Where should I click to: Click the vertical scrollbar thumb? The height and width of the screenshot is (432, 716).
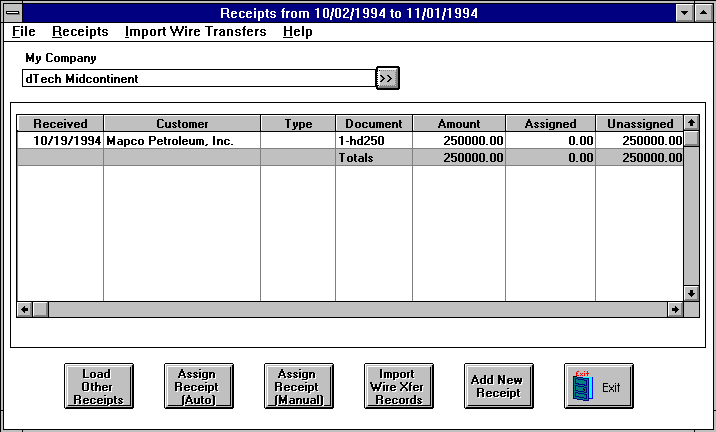[x=691, y=138]
